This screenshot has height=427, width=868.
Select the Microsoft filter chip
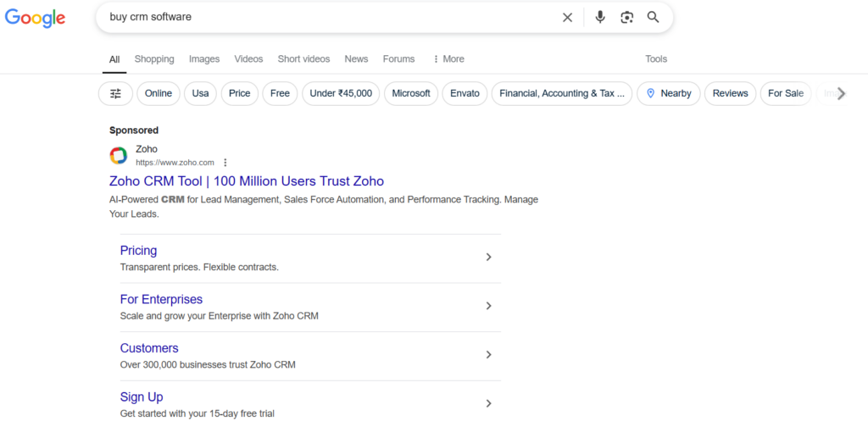click(x=411, y=93)
